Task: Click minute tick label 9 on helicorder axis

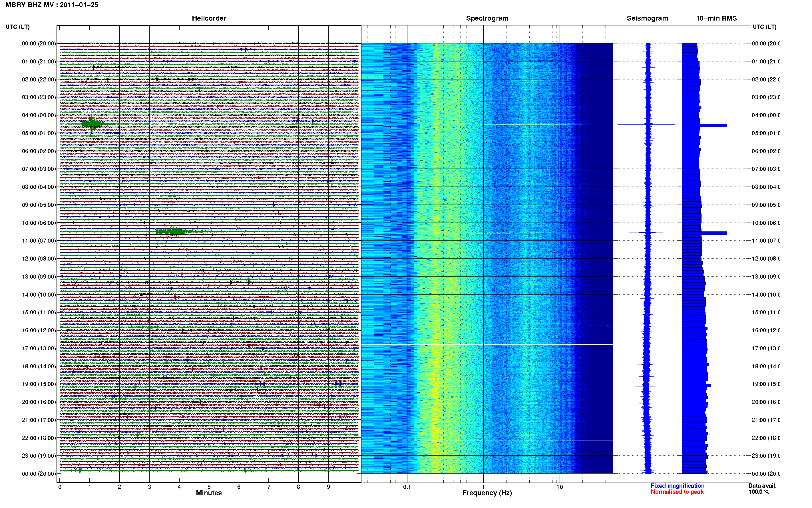Action: tap(328, 487)
